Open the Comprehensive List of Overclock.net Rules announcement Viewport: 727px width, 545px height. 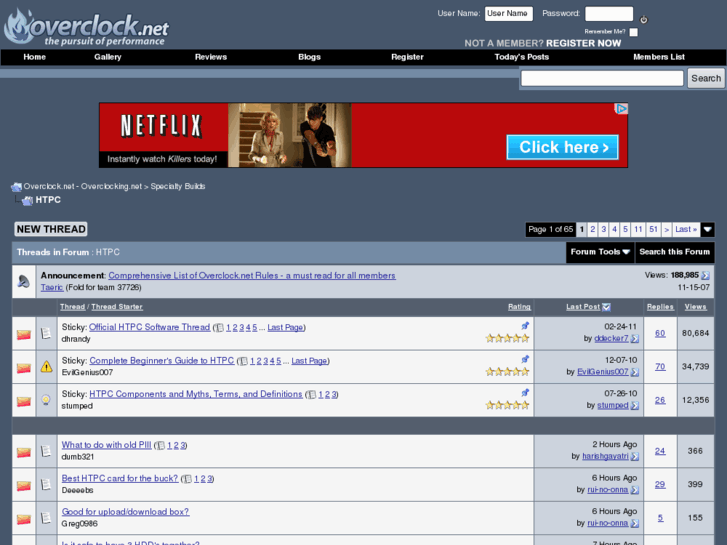click(252, 276)
